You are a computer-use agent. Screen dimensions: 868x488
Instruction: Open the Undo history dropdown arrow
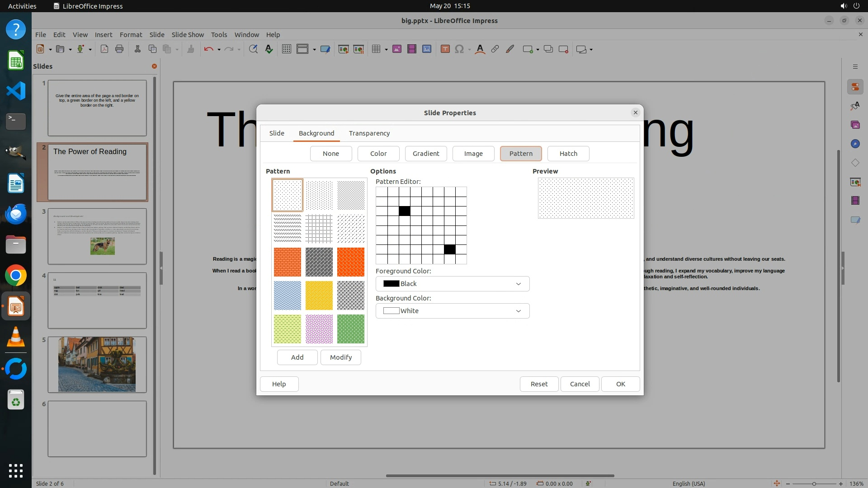(219, 50)
